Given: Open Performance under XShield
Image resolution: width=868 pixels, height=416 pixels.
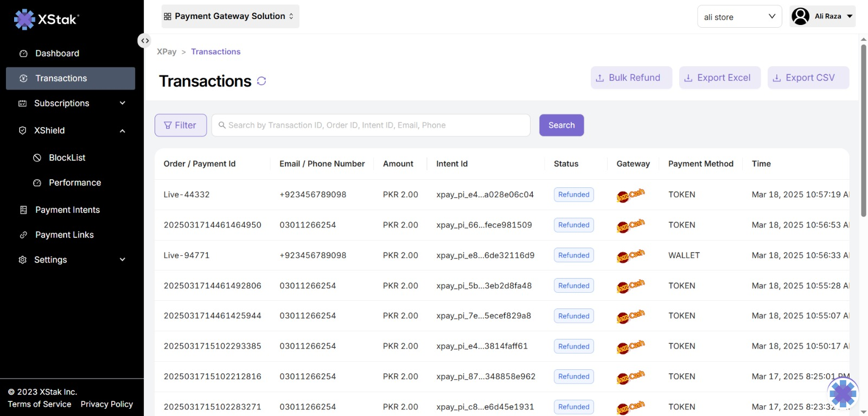Looking at the screenshot, I should 75,182.
